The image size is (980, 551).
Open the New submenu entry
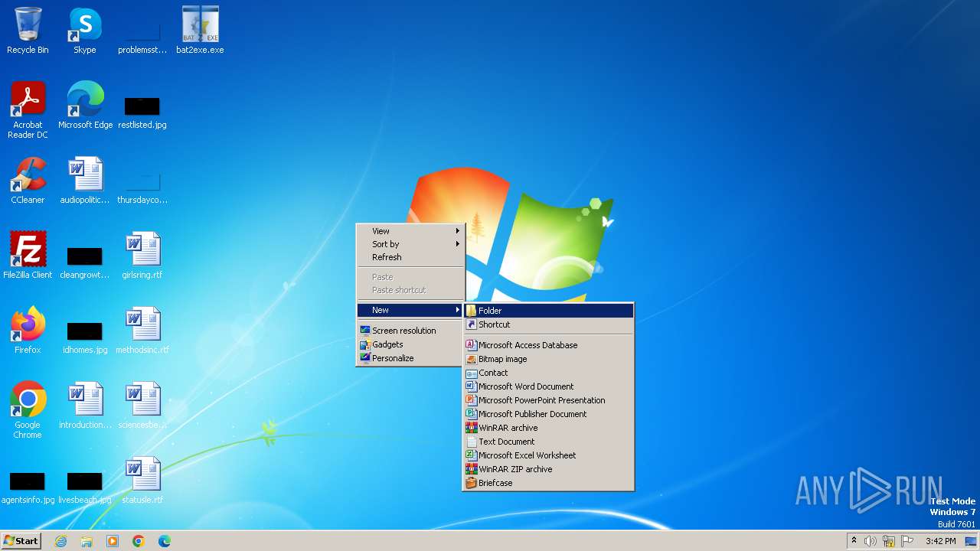(410, 310)
